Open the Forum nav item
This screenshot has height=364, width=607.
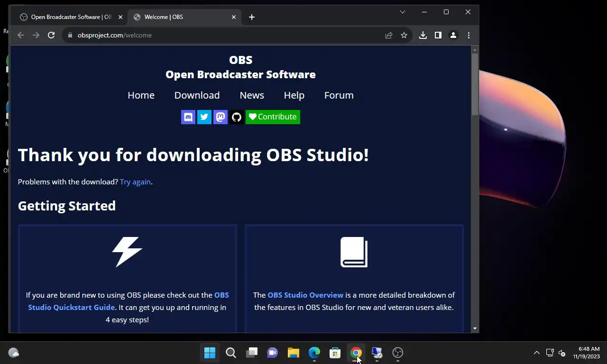[339, 95]
